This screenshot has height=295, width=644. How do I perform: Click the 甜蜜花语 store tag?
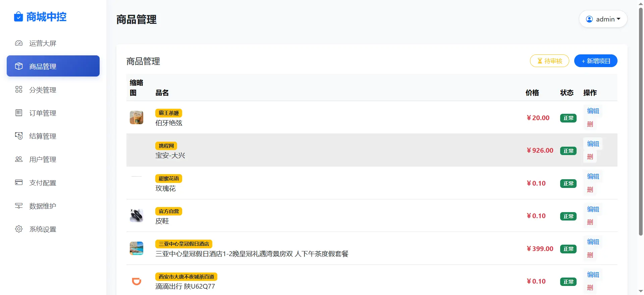[169, 179]
